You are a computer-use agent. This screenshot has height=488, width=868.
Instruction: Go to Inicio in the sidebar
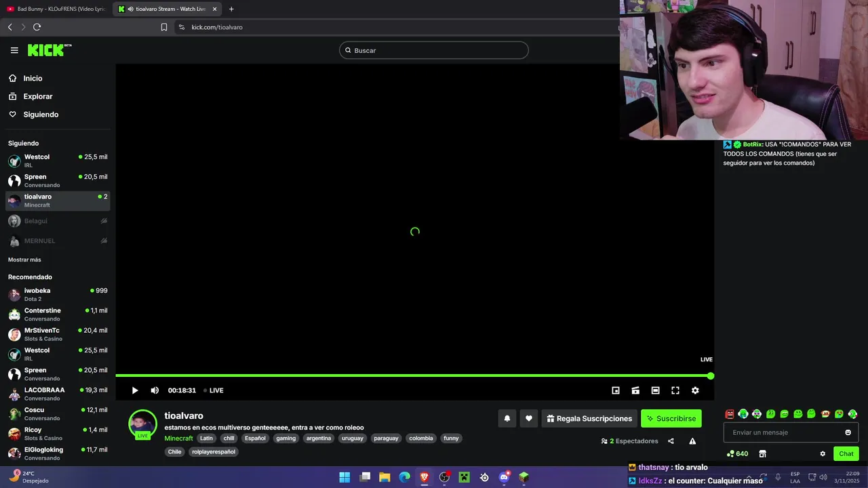33,79
